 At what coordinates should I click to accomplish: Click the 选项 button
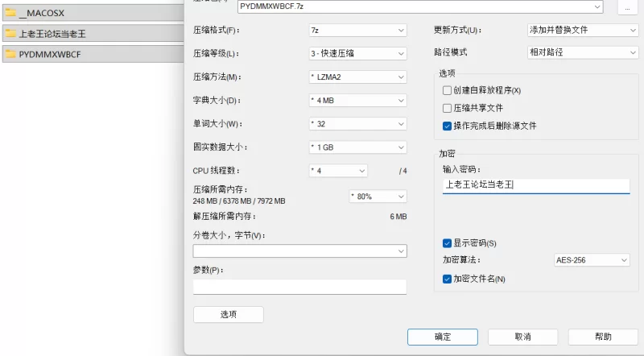pos(229,314)
